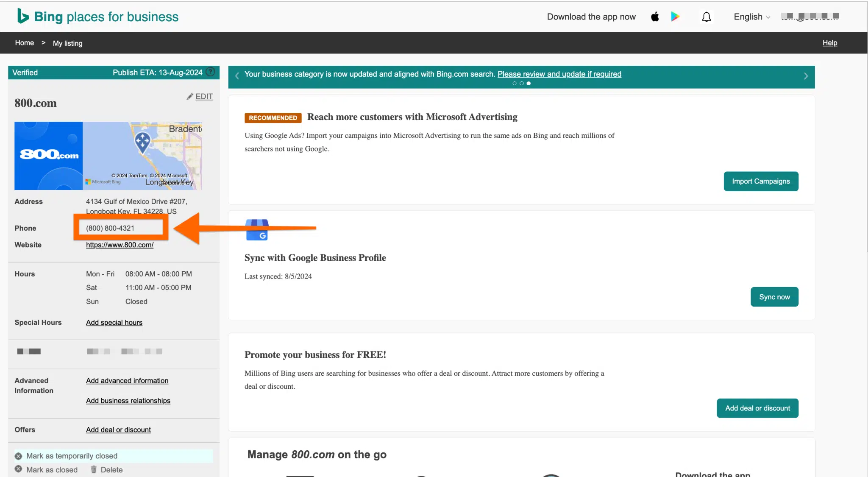Open the account email menu

(x=810, y=17)
